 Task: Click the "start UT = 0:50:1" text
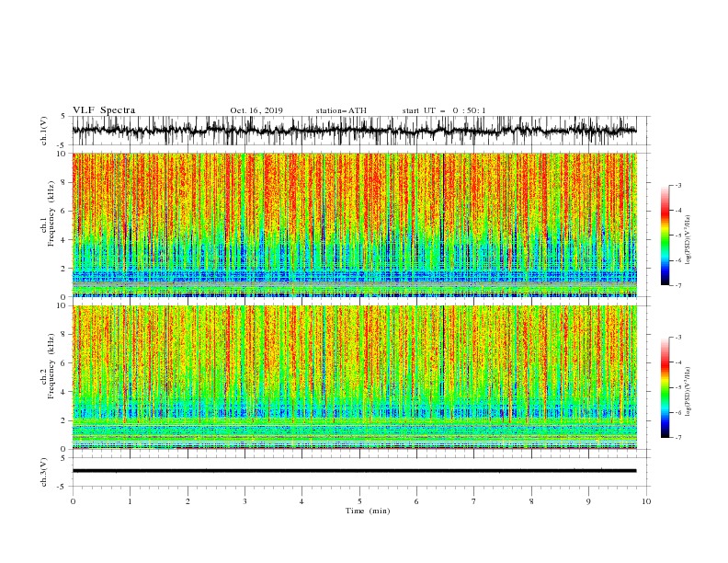tap(444, 110)
